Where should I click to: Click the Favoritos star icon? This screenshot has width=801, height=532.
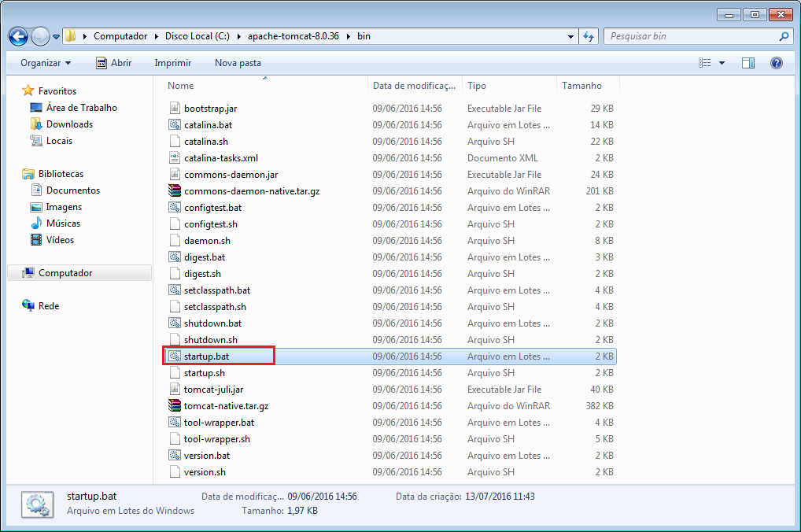pos(28,91)
